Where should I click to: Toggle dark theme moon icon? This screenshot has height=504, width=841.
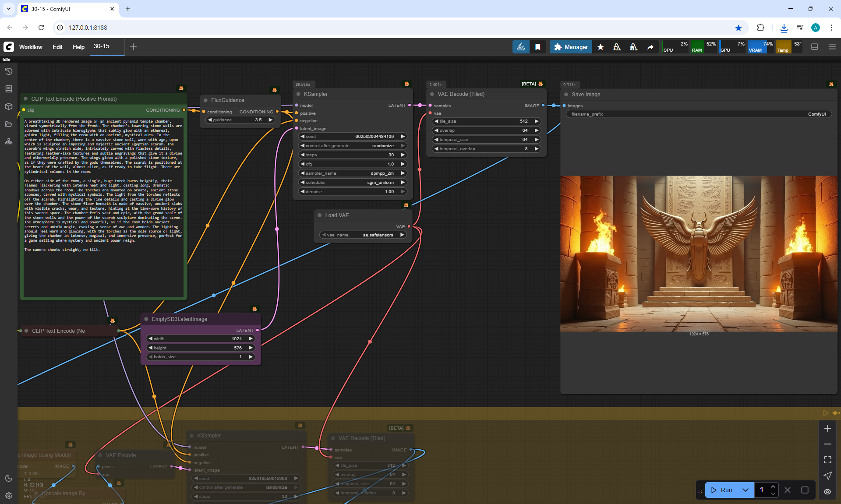[8, 478]
